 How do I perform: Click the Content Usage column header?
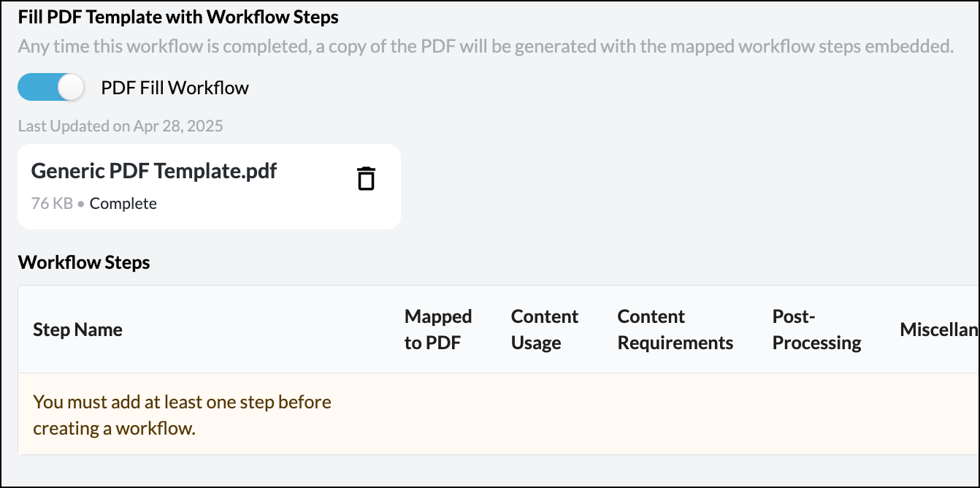click(545, 329)
